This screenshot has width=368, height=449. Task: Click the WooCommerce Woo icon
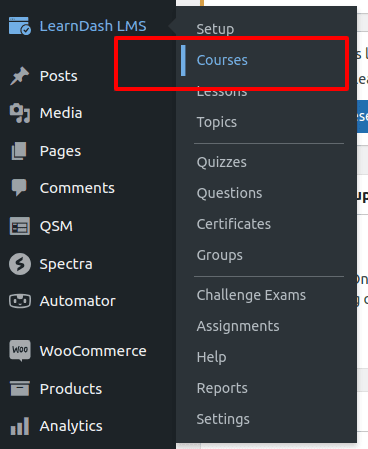coord(20,351)
